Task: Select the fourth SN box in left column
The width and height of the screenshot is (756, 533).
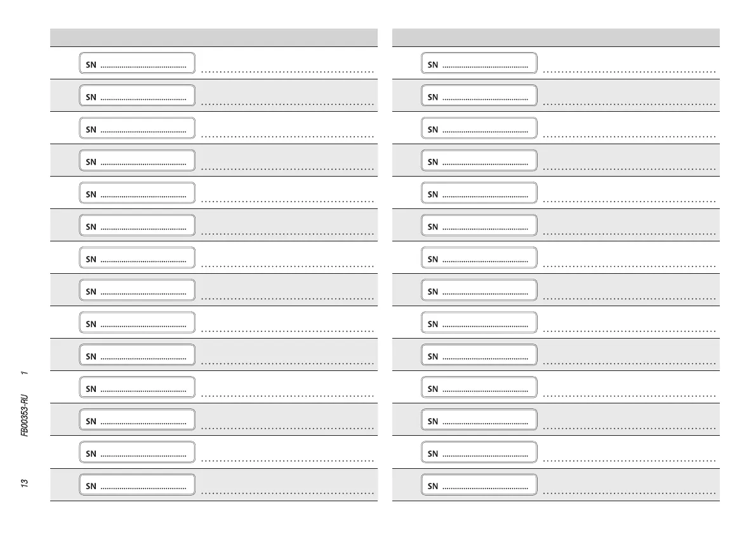Action: [x=136, y=161]
